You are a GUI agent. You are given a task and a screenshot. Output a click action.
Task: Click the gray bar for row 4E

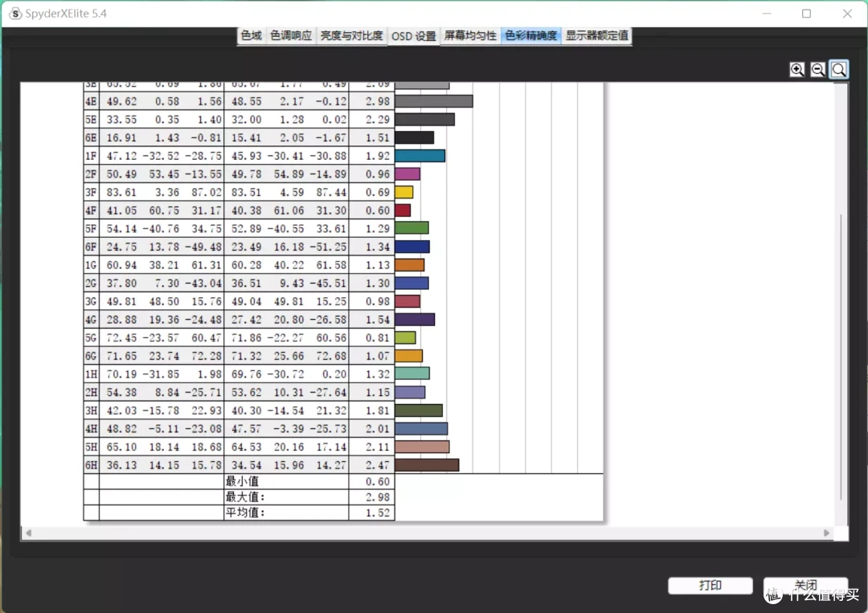tap(434, 101)
